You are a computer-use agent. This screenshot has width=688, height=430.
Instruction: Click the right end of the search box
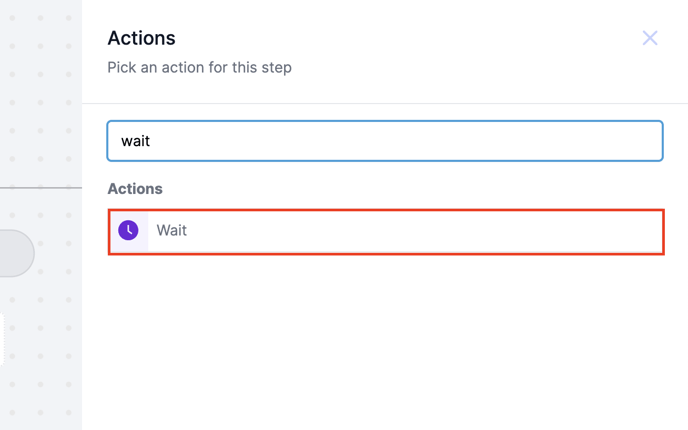640,141
